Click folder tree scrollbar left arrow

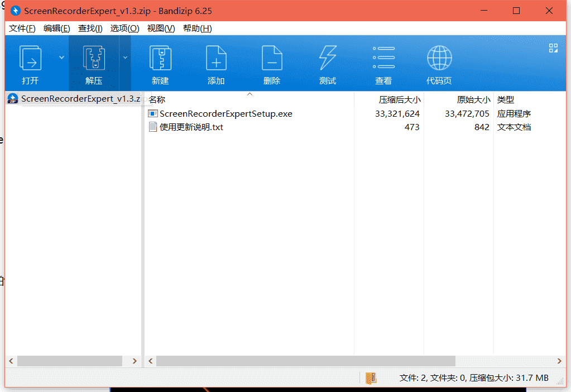11,361
